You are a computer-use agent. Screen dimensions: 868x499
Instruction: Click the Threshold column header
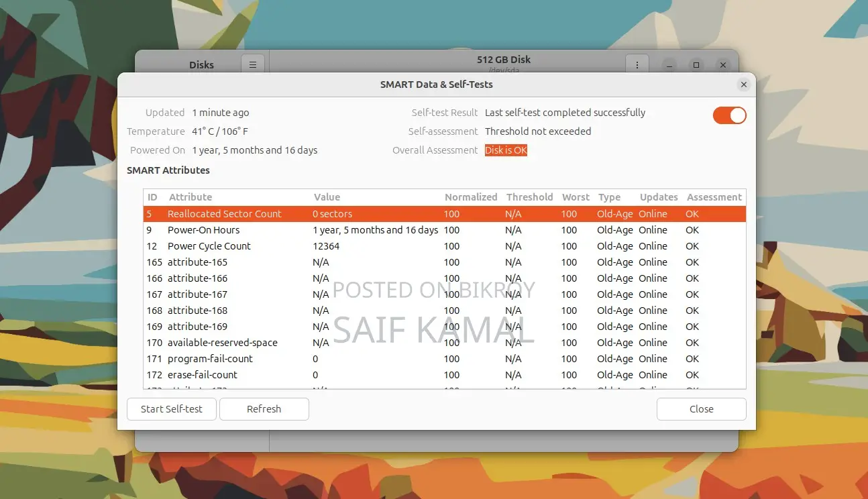530,197
